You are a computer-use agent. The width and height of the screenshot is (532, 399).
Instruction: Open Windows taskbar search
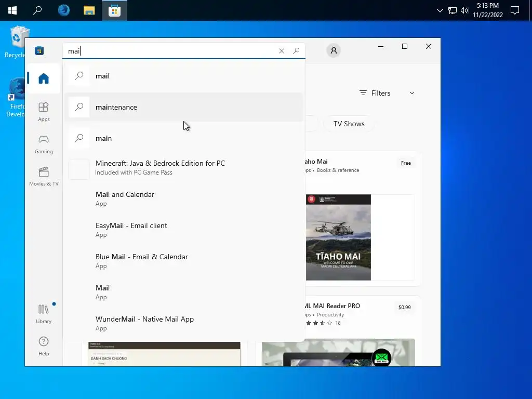(x=37, y=10)
